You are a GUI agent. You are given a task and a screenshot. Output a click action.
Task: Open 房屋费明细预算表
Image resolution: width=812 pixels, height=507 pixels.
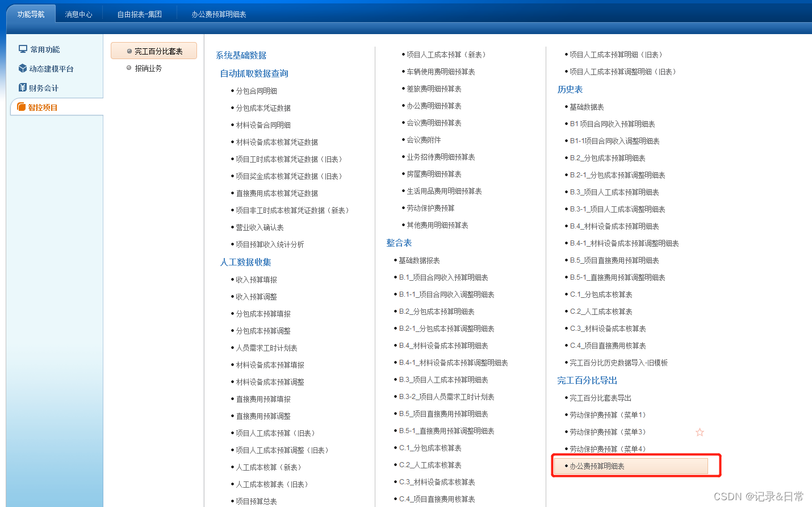(434, 174)
